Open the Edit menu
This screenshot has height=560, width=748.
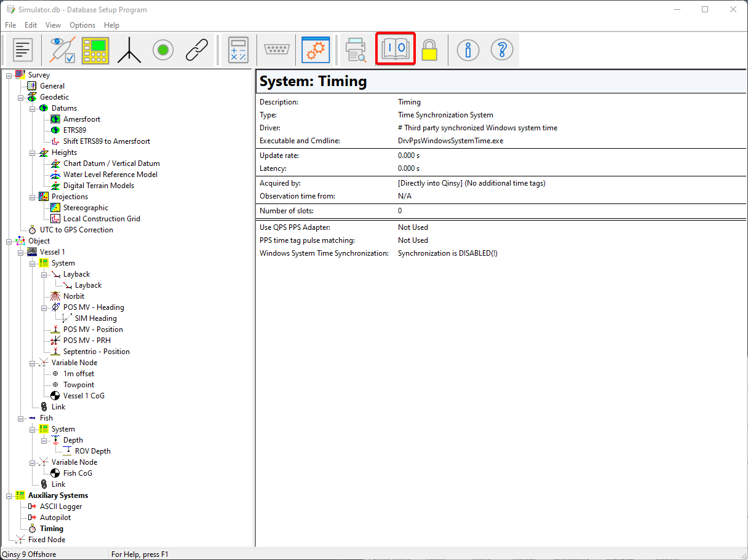coord(31,25)
